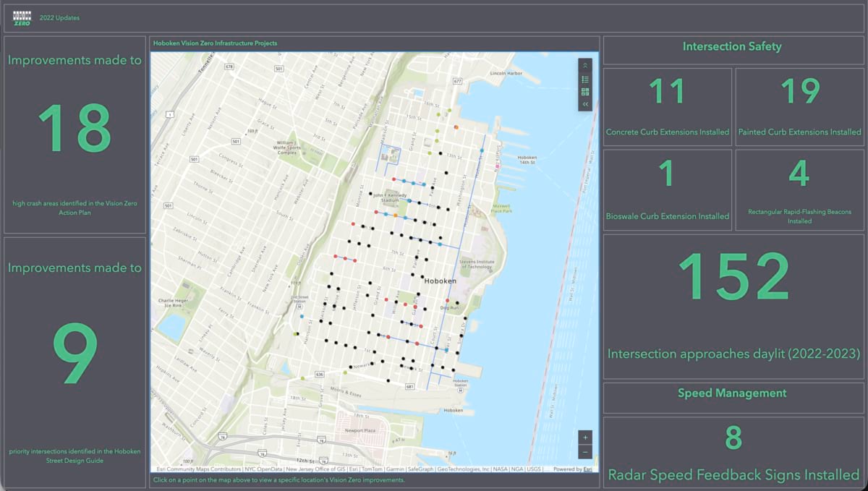Click the route 678 shield on map
This screenshot has width=868, height=491.
click(x=229, y=67)
